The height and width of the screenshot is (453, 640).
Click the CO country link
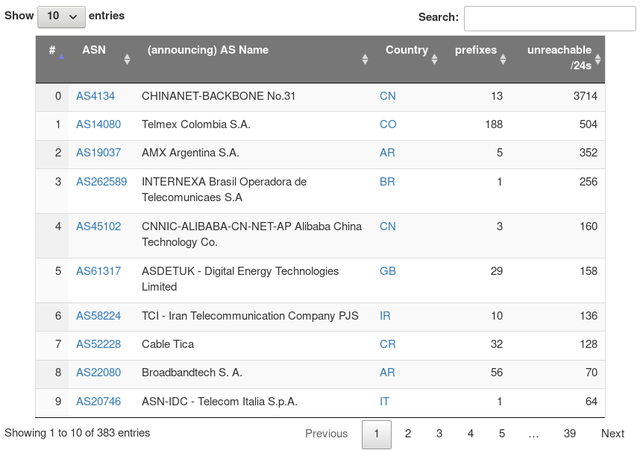[388, 124]
